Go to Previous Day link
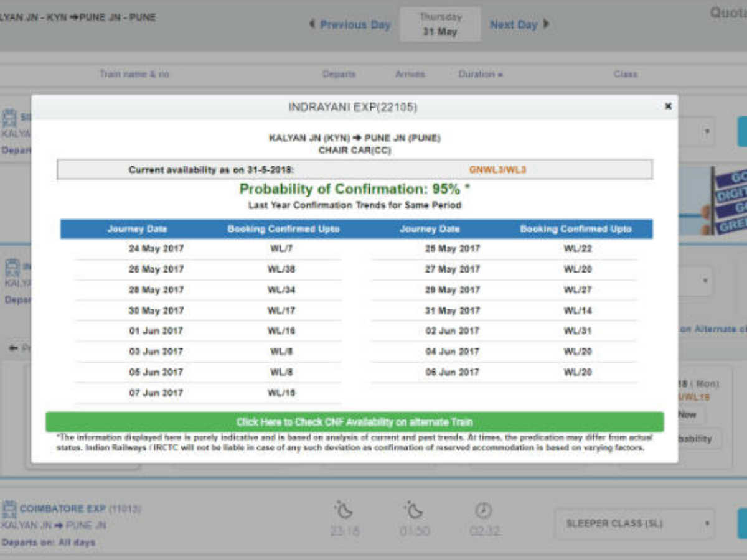The width and height of the screenshot is (747, 560). [x=355, y=25]
